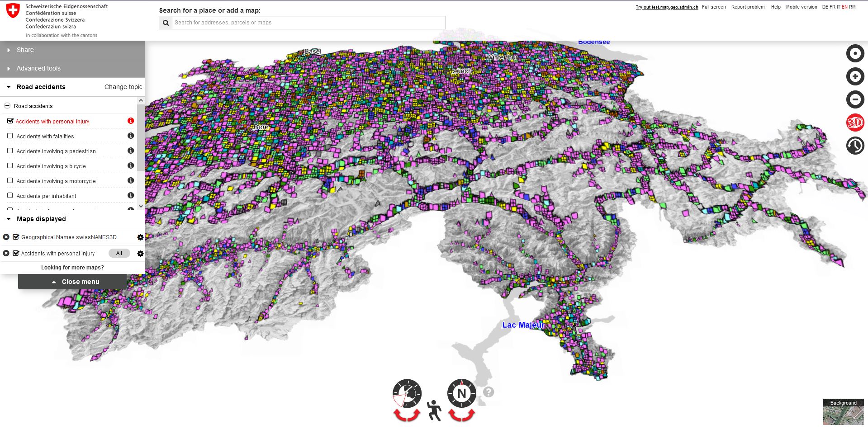This screenshot has height=429, width=868.
Task: Show info for Accidents with personal injury
Action: [x=131, y=121]
